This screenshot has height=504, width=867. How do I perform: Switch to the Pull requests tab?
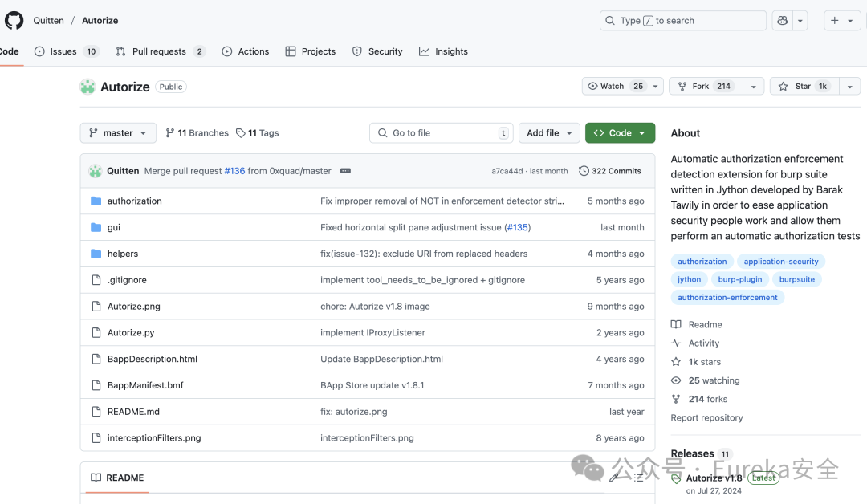(x=161, y=51)
